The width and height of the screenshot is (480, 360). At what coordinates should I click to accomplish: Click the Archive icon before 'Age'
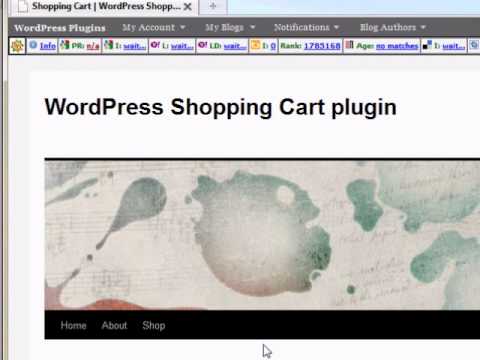[x=349, y=45]
